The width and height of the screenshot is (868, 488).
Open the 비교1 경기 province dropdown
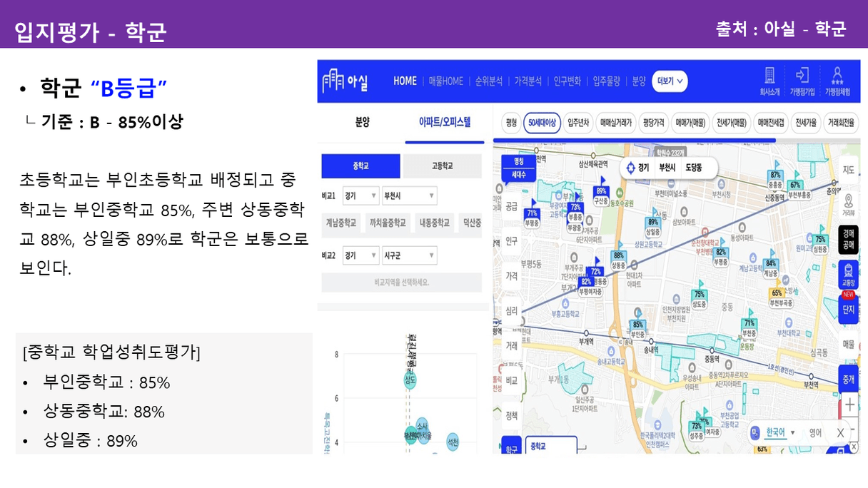[360, 195]
